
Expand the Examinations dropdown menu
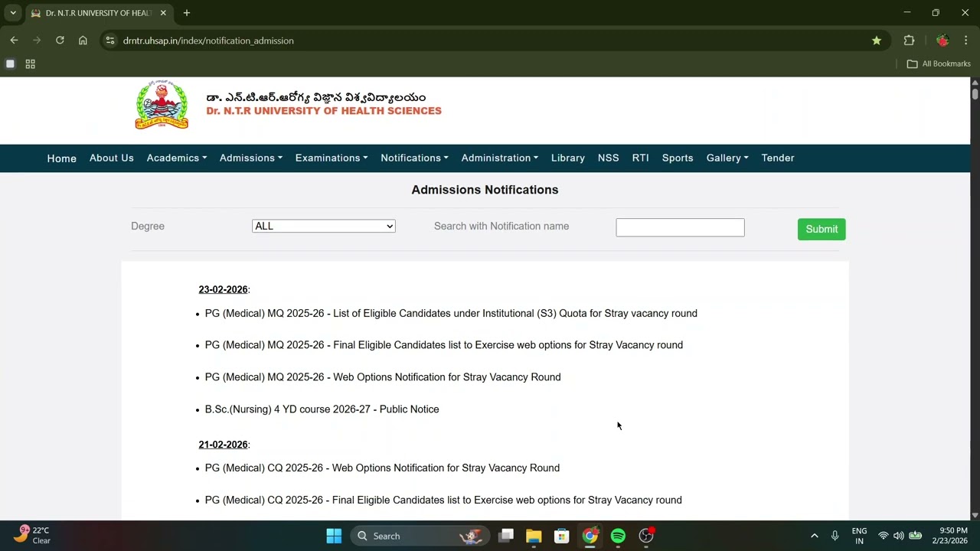pos(332,158)
